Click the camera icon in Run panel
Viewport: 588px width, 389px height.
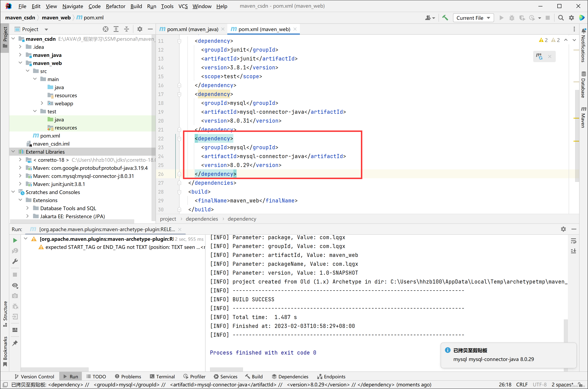pos(15,296)
